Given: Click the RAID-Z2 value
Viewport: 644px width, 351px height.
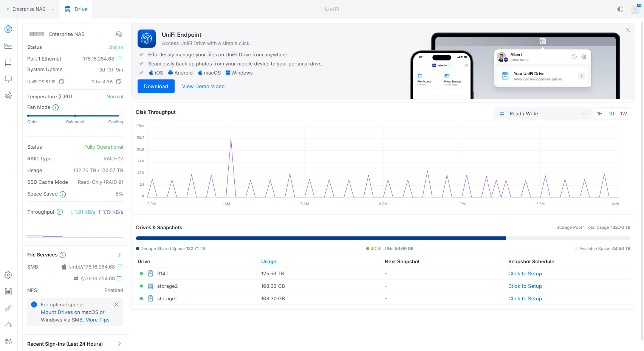Looking at the screenshot, I should pos(113,158).
